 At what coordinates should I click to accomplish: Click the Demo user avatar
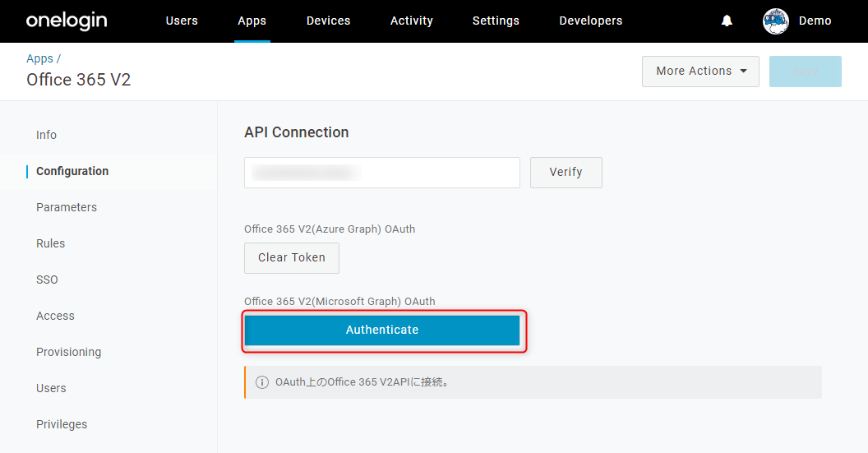776,21
